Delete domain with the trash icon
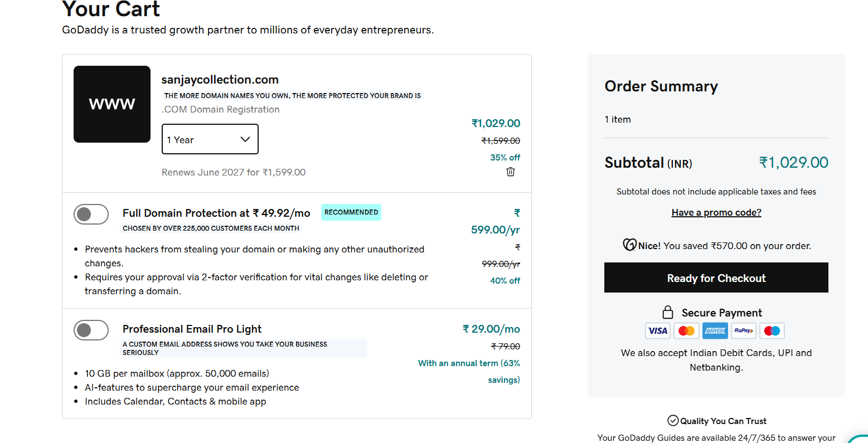This screenshot has width=868, height=443. [510, 172]
